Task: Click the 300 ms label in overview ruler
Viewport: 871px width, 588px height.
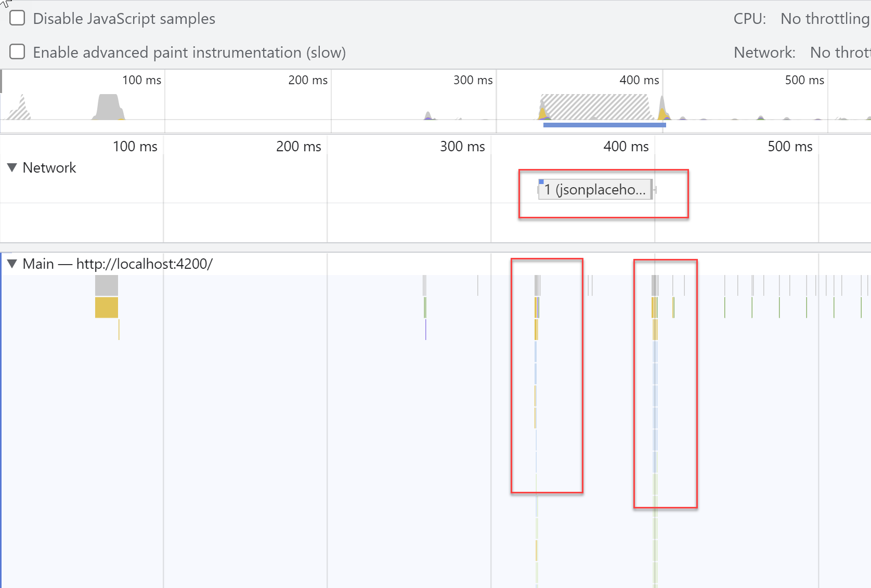Action: [x=473, y=80]
